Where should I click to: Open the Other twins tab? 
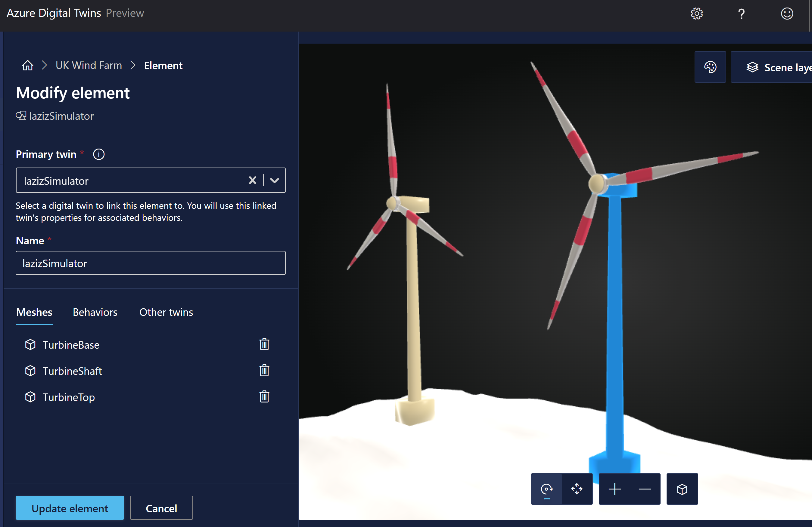[x=166, y=312]
